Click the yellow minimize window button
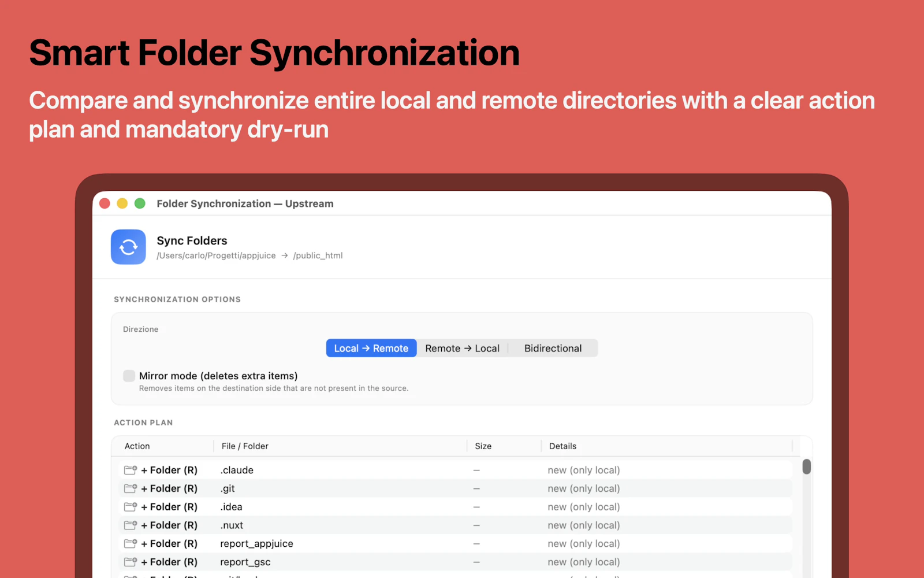924x578 pixels. tap(122, 203)
